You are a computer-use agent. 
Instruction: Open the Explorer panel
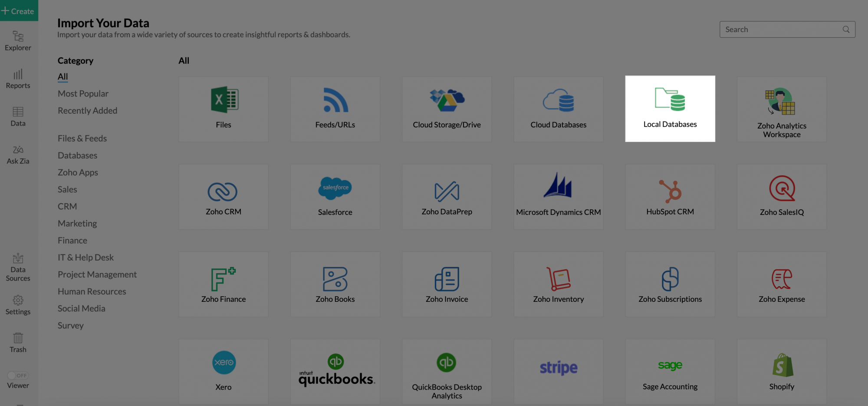tap(18, 40)
